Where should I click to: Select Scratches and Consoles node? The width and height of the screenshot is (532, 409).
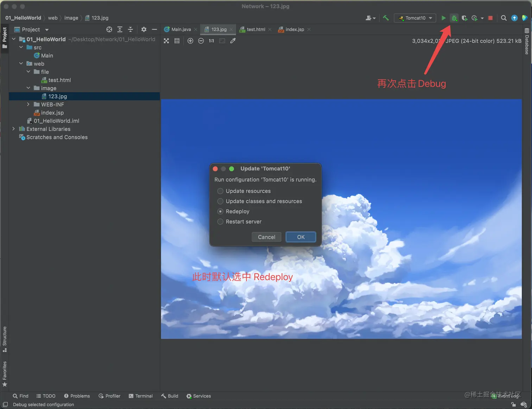(x=53, y=137)
